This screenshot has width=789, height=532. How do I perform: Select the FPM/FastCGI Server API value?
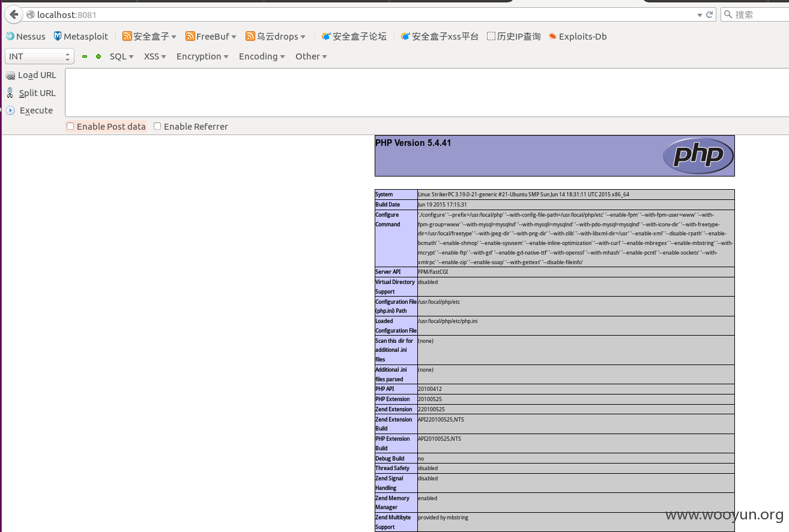pyautogui.click(x=433, y=272)
